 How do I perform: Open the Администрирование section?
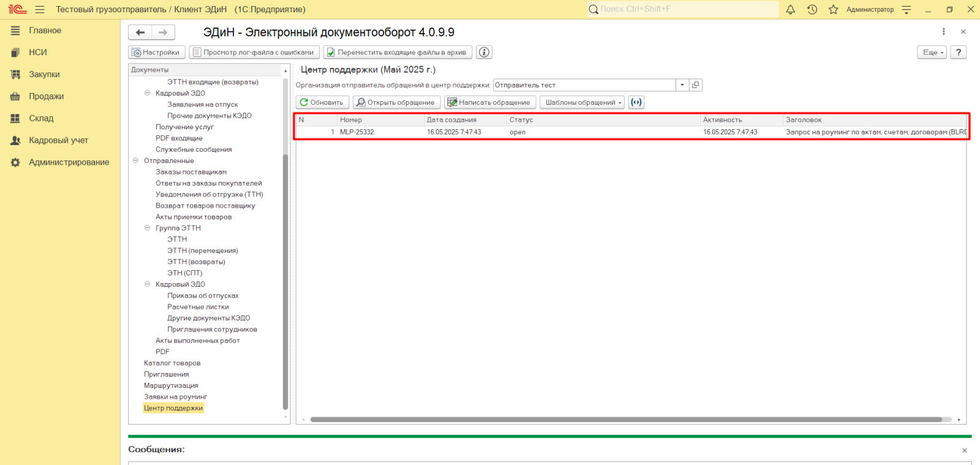tap(69, 162)
